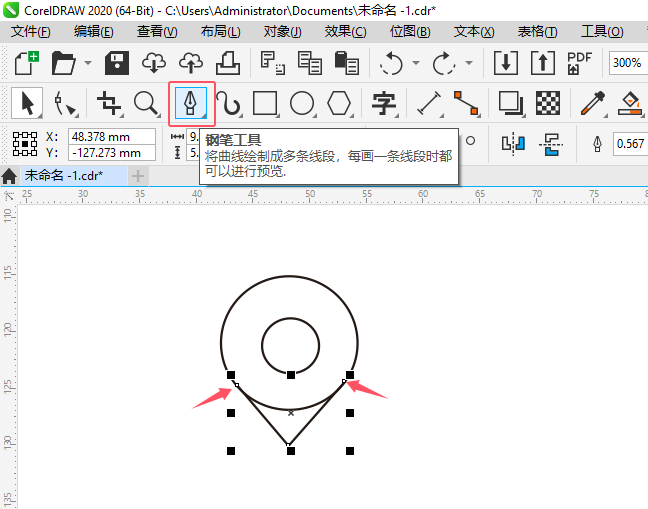
Task: Click the outline width field 0.567
Action: coord(630,144)
